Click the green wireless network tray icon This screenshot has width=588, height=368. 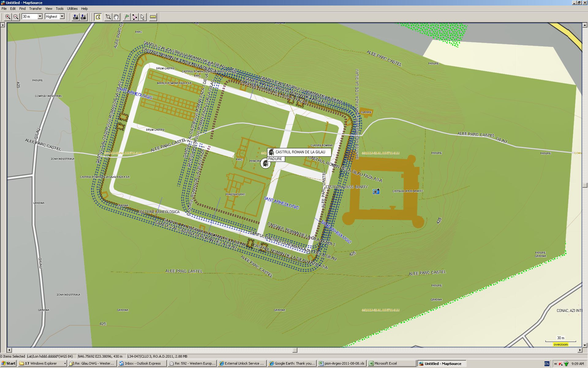click(566, 364)
